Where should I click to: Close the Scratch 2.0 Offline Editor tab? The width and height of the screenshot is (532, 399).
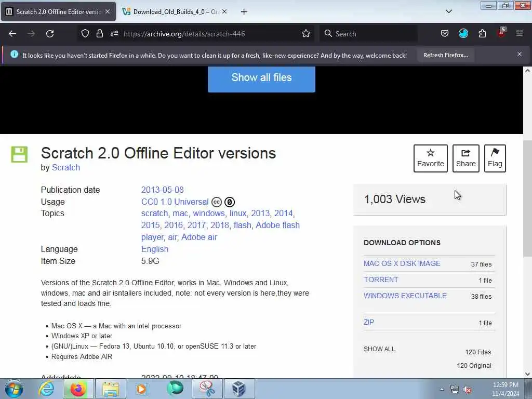[108, 11]
